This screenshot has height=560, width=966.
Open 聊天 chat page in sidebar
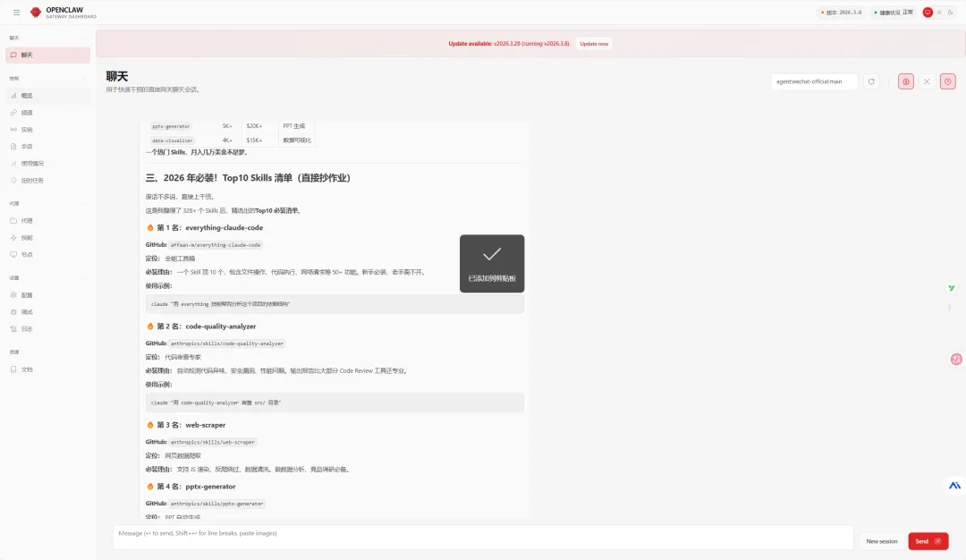(x=48, y=55)
